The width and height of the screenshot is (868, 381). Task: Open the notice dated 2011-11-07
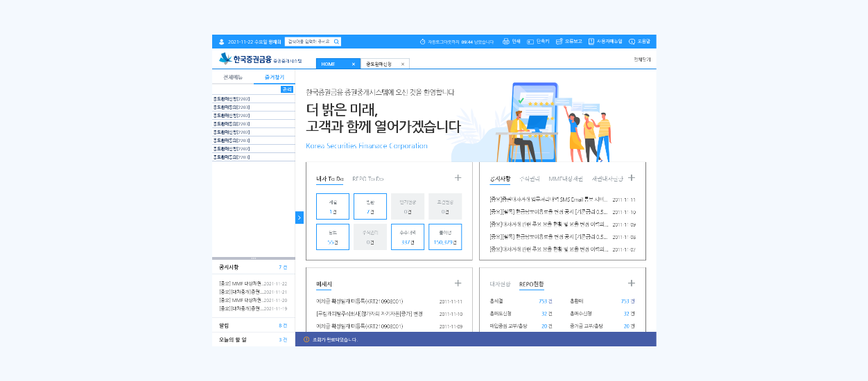point(562,249)
